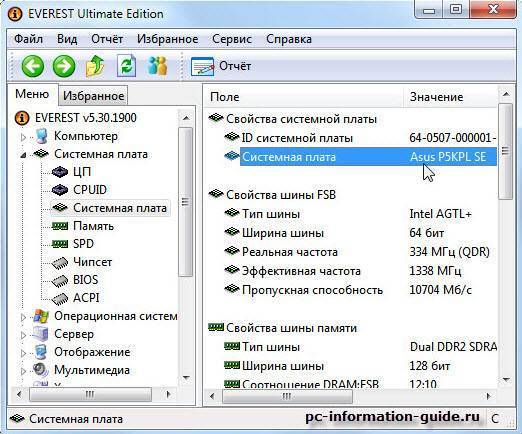Expand the Отображение tree node
Viewport: 522px width, 434px height.
click(x=23, y=353)
